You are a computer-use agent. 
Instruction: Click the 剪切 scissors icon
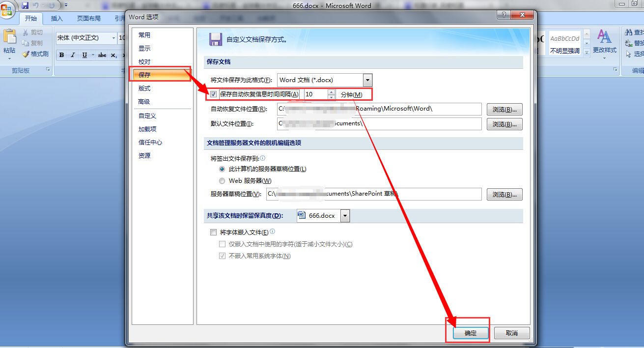pyautogui.click(x=26, y=32)
